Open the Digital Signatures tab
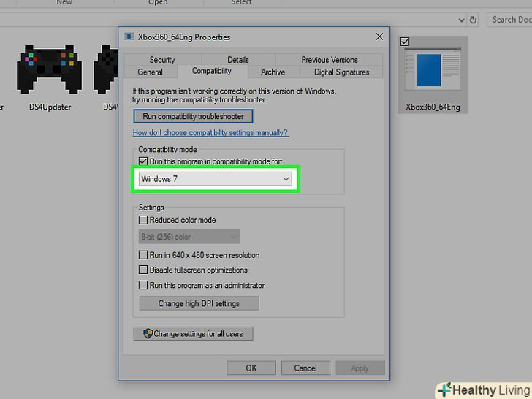The width and height of the screenshot is (532, 399). coord(341,72)
